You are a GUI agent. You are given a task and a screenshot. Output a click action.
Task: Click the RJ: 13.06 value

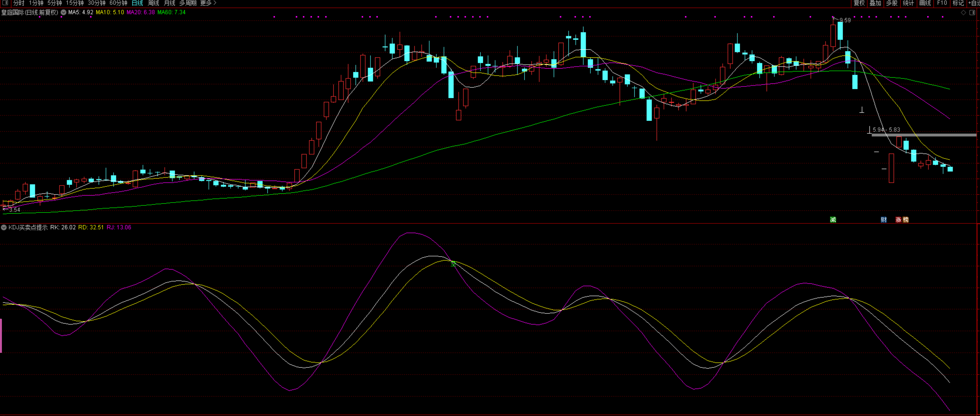(119, 227)
